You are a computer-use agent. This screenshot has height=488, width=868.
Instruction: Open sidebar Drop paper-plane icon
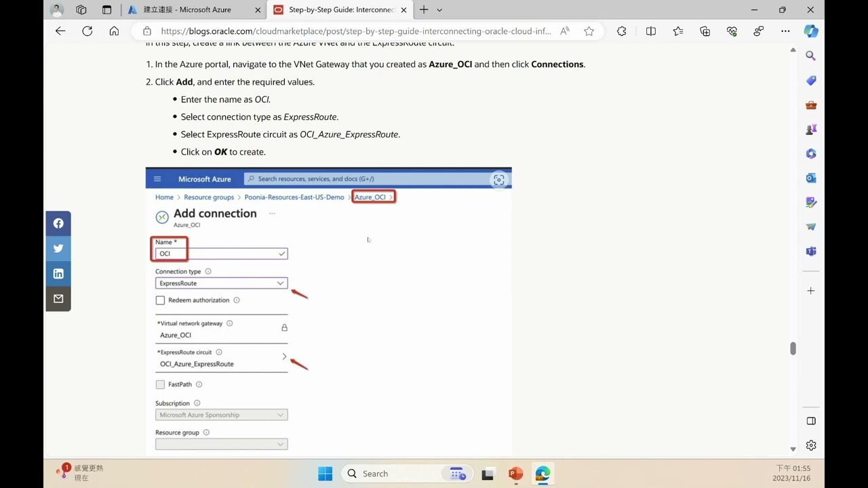(x=811, y=227)
